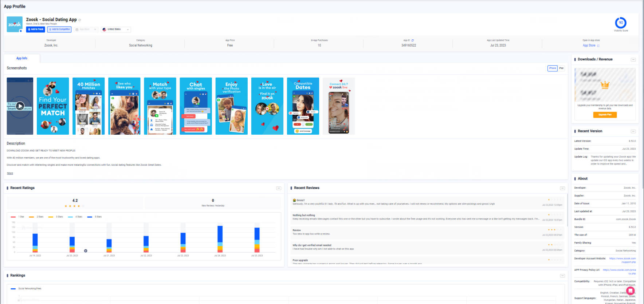Select the App Info tab
The height and width of the screenshot is (304, 644).
point(22,58)
